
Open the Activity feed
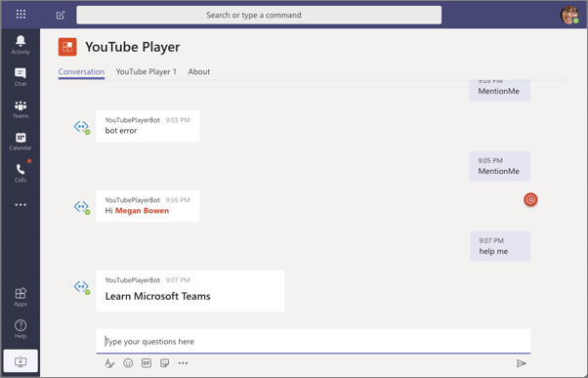[x=21, y=45]
